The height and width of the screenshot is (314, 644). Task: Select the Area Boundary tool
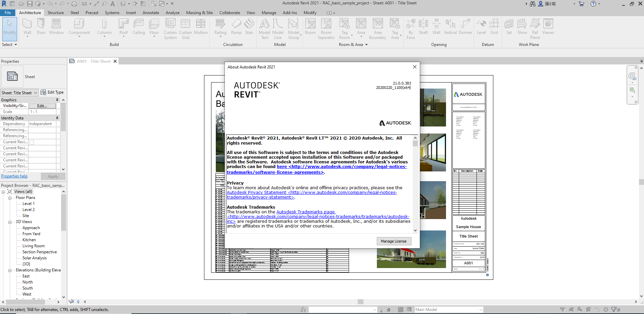pos(378,29)
